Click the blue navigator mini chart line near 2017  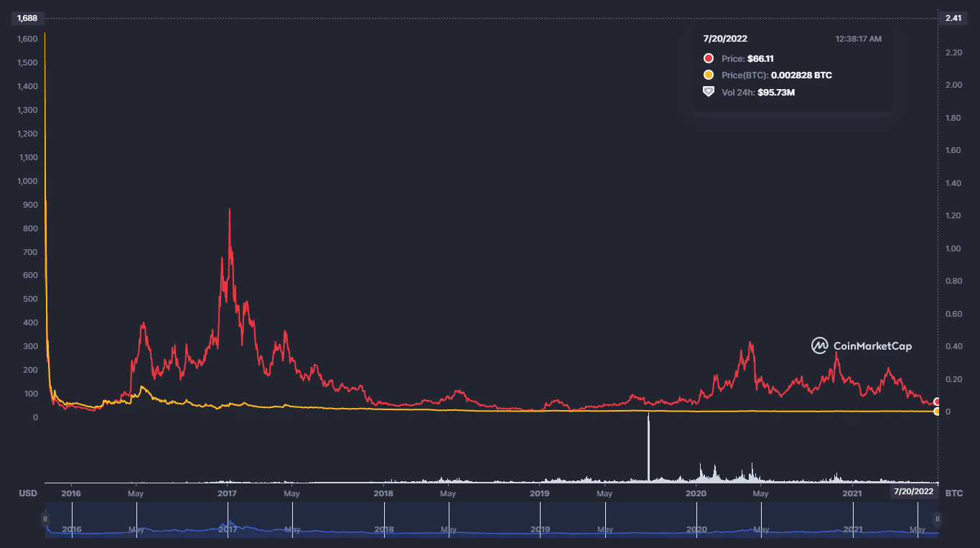click(230, 524)
